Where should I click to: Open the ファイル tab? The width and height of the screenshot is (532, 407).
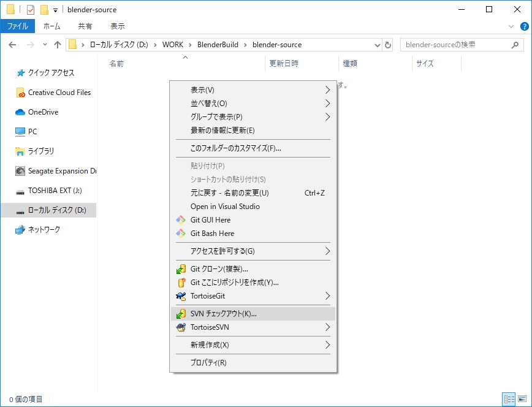point(18,26)
